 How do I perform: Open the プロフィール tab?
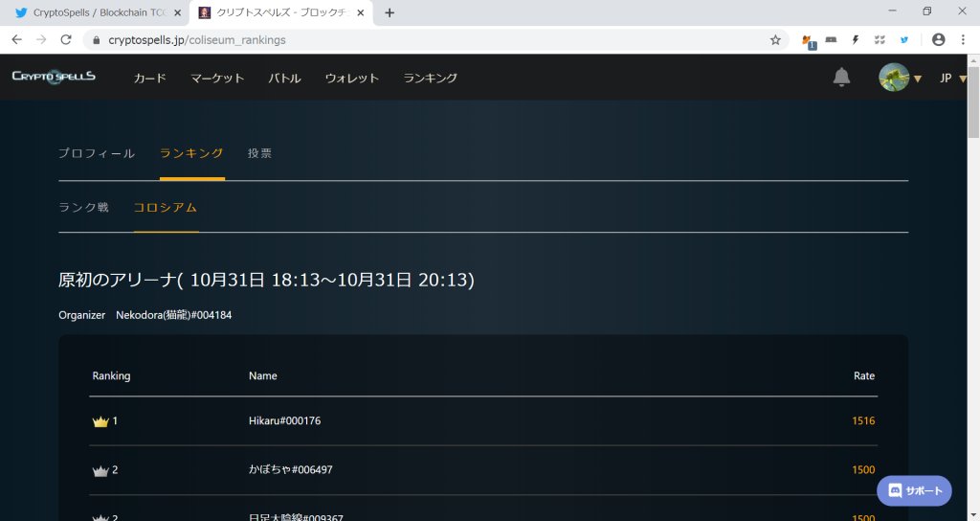point(96,153)
